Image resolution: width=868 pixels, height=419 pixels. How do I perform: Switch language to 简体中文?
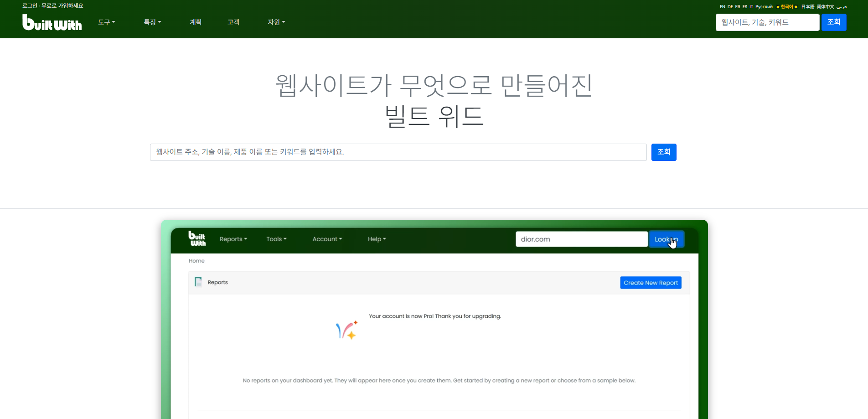[826, 7]
